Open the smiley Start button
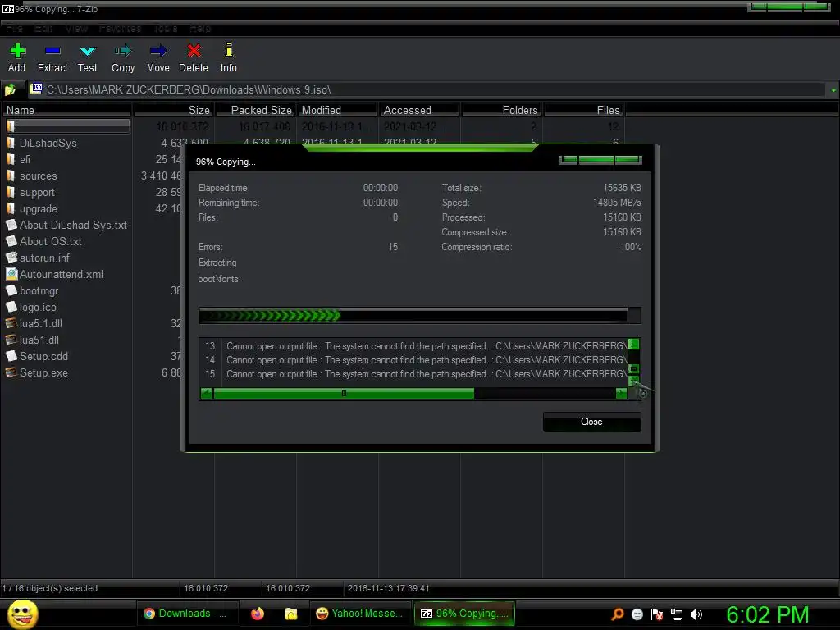 point(22,614)
